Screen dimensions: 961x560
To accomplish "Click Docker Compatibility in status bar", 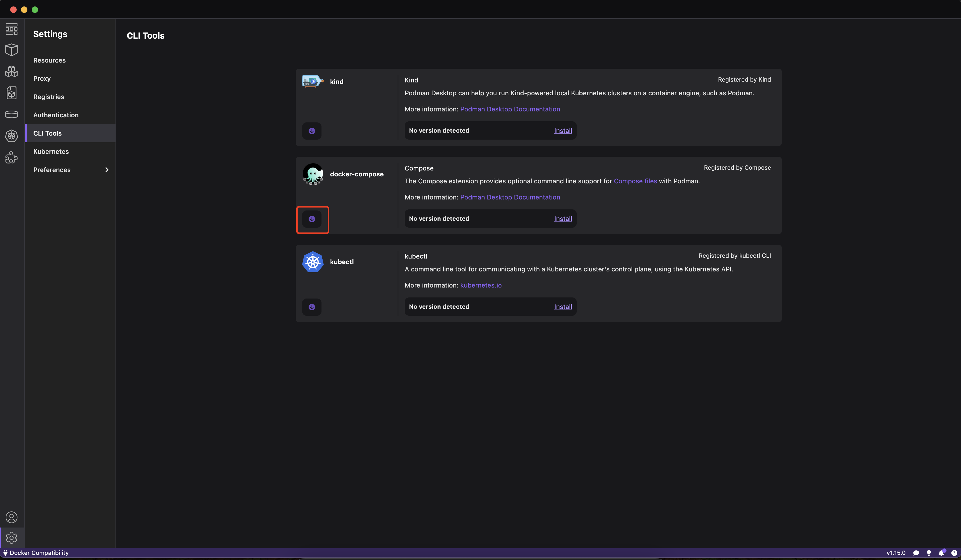I will pyautogui.click(x=36, y=553).
